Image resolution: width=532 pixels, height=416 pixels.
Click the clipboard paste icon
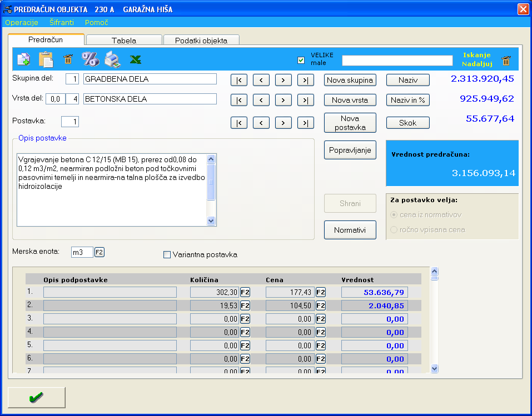point(45,59)
